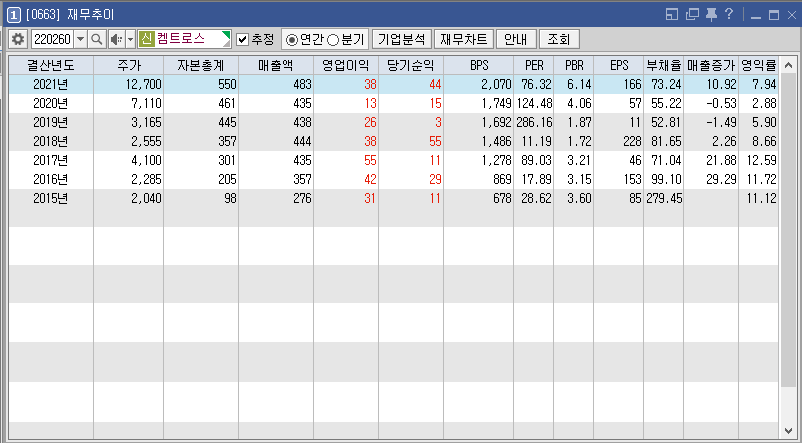Click the window number 1 icon

pos(14,15)
